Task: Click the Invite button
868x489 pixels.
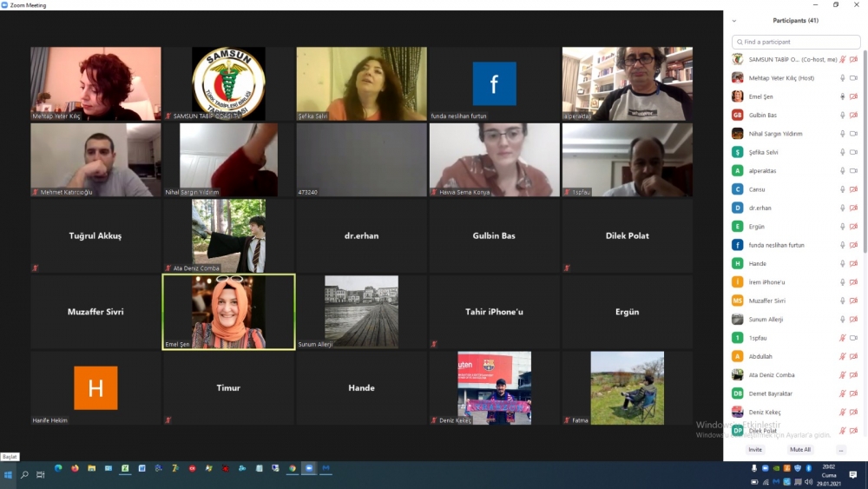Action: pos(755,449)
